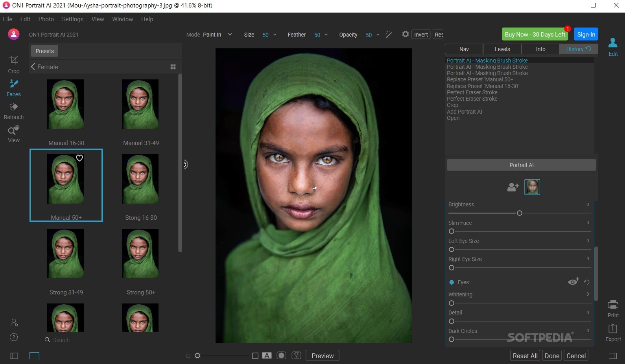Switch presets to grid view icon
This screenshot has height=364, width=625.
pyautogui.click(x=173, y=67)
